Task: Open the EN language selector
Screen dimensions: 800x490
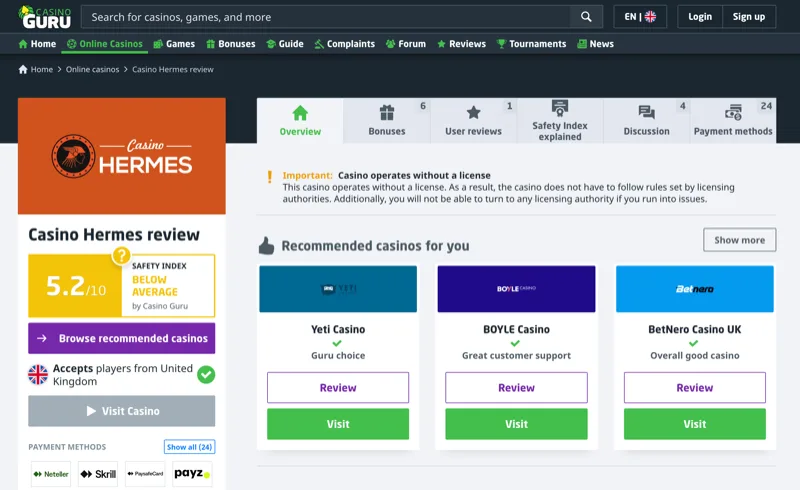Action: [640, 17]
